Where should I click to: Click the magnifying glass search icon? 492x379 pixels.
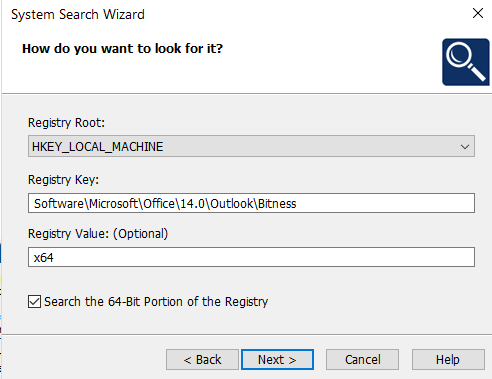(466, 62)
